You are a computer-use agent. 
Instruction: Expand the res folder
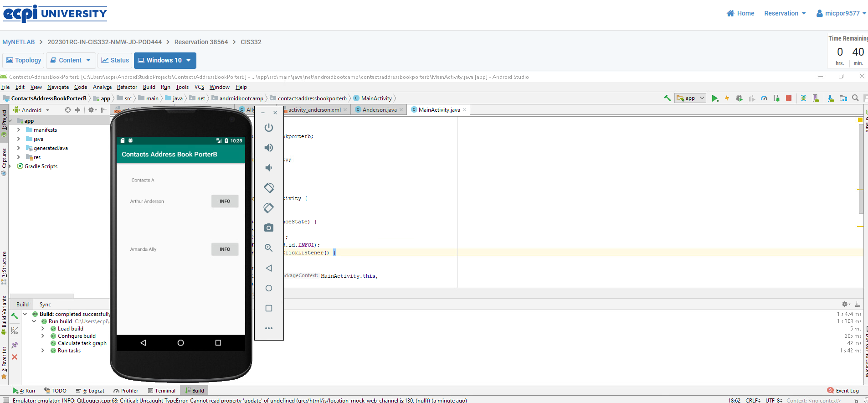19,157
